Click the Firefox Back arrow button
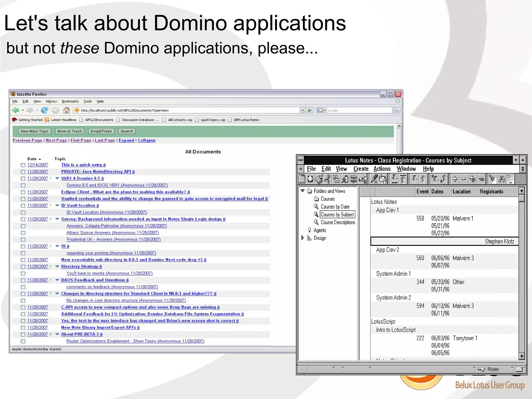This screenshot has width=532, height=399. click(16, 110)
